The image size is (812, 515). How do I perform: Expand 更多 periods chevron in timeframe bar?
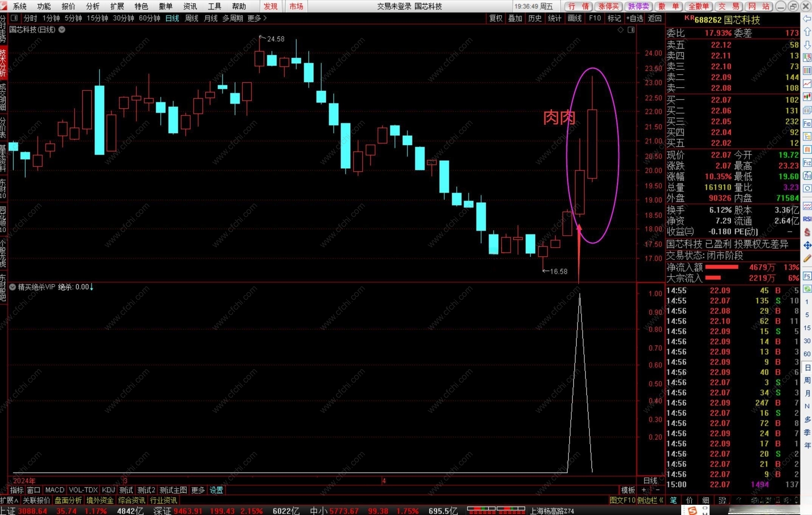[265, 18]
